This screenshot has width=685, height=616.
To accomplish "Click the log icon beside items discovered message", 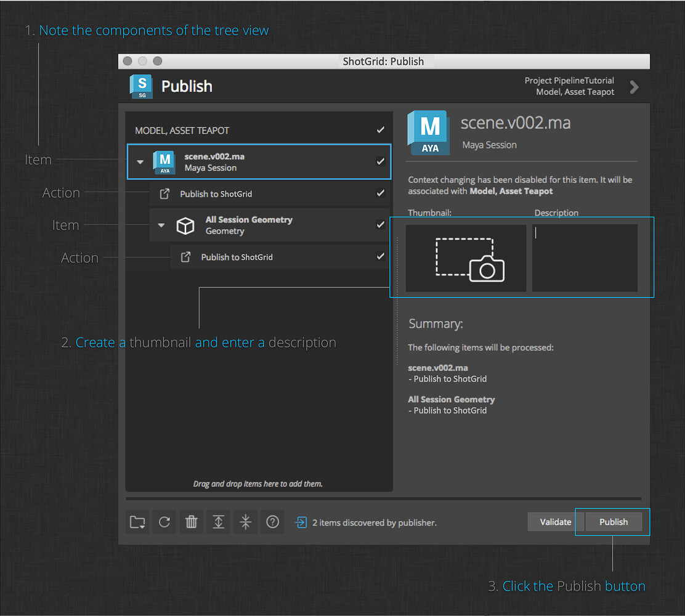I will point(301,522).
